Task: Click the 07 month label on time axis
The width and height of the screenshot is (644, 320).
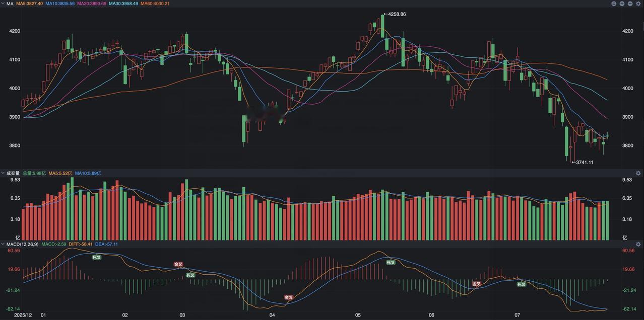Action: [x=518, y=315]
